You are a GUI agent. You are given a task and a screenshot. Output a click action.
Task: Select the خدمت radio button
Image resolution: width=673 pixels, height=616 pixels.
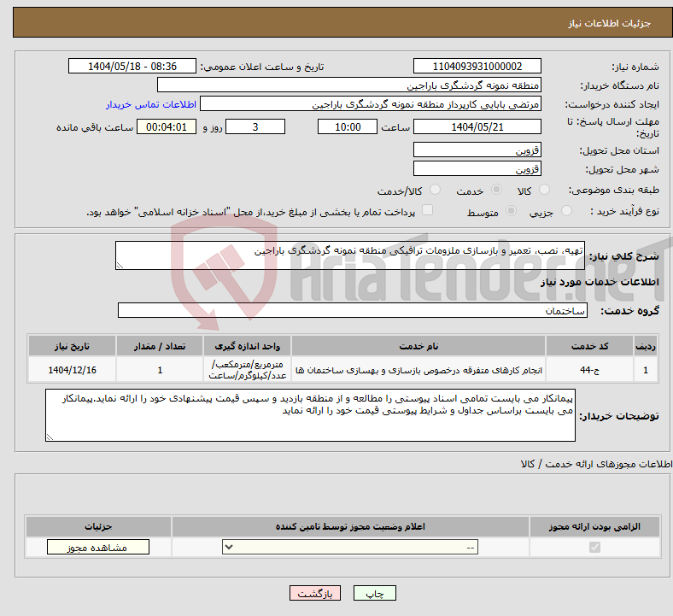click(496, 190)
